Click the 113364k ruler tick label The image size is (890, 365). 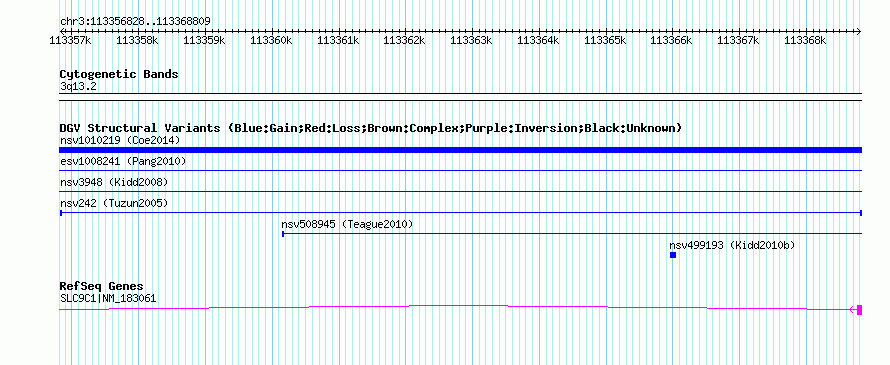[539, 40]
